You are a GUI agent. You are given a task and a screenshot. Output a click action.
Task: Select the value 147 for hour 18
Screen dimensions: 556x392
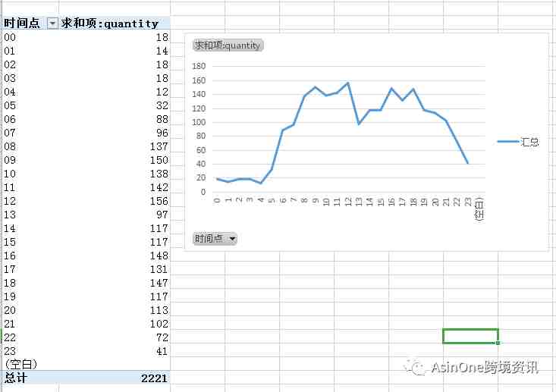click(x=159, y=283)
